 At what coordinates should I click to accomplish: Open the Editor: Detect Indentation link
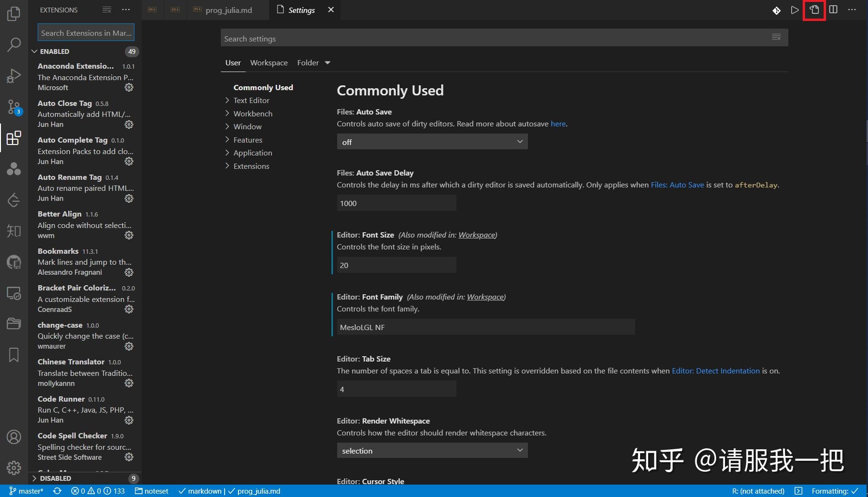coord(716,371)
